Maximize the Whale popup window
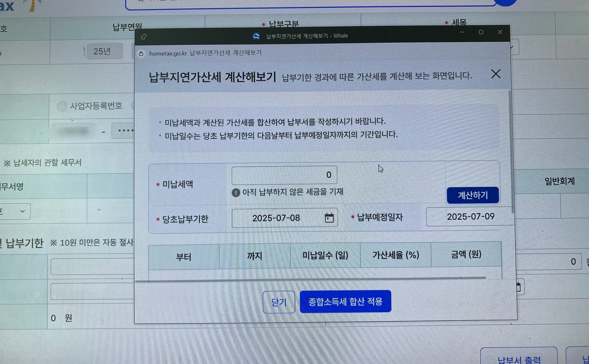 click(481, 32)
